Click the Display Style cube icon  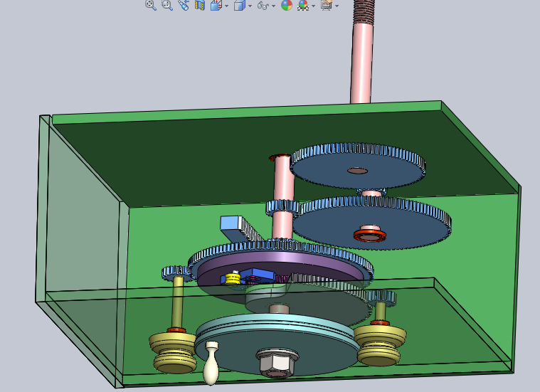(239, 5)
